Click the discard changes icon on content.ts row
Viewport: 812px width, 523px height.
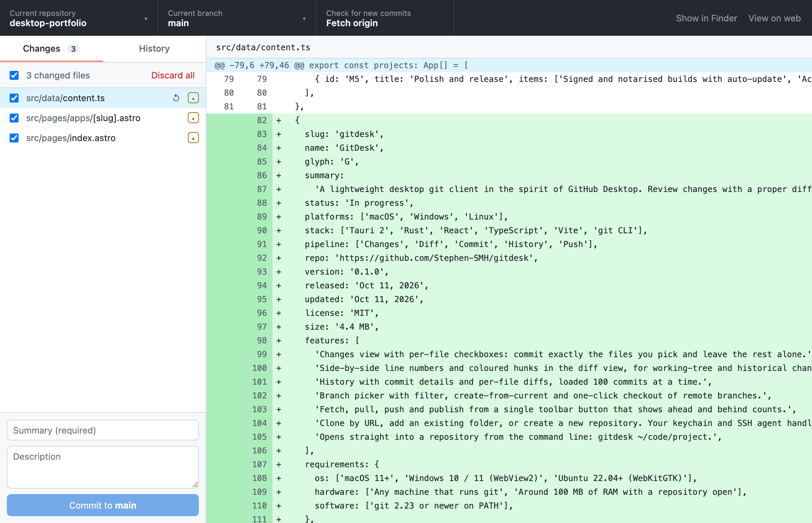click(176, 98)
